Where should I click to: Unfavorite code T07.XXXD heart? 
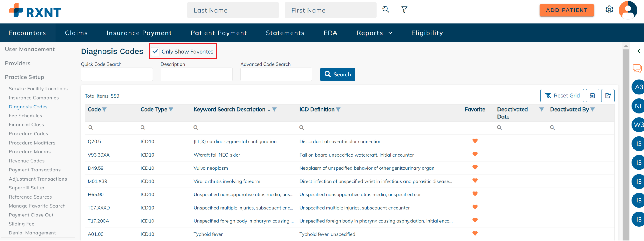[x=475, y=207]
